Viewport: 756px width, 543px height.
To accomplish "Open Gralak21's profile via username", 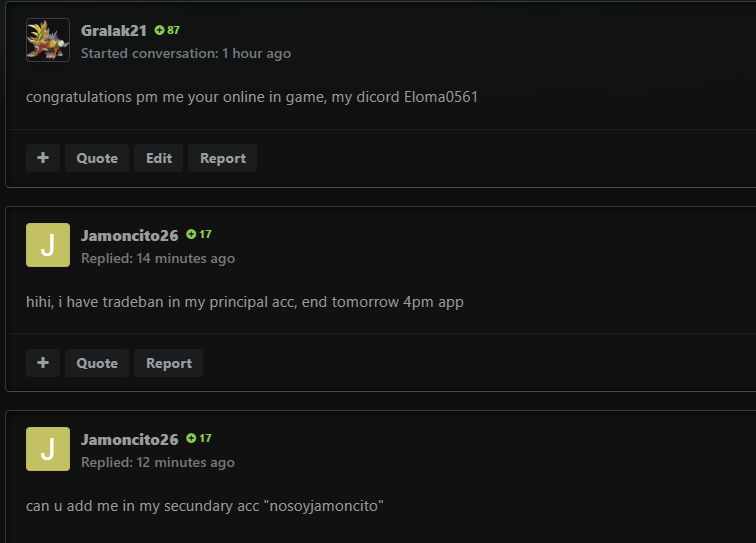I will coord(114,30).
